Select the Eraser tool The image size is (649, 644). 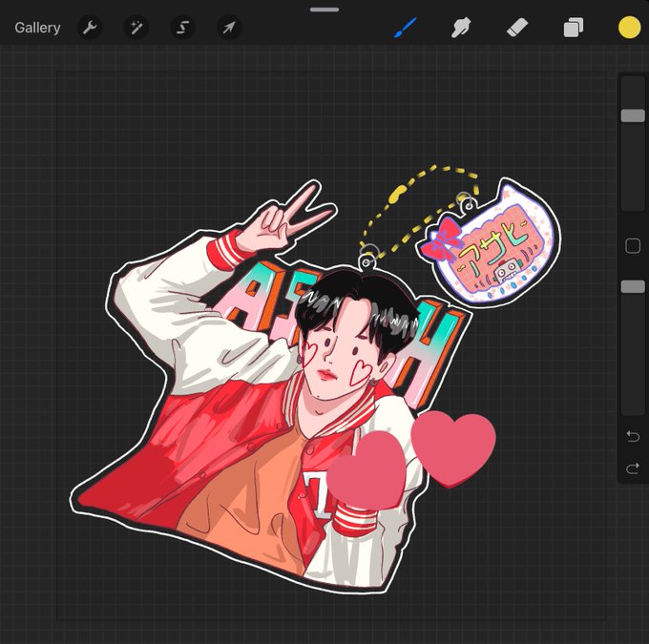click(x=517, y=28)
